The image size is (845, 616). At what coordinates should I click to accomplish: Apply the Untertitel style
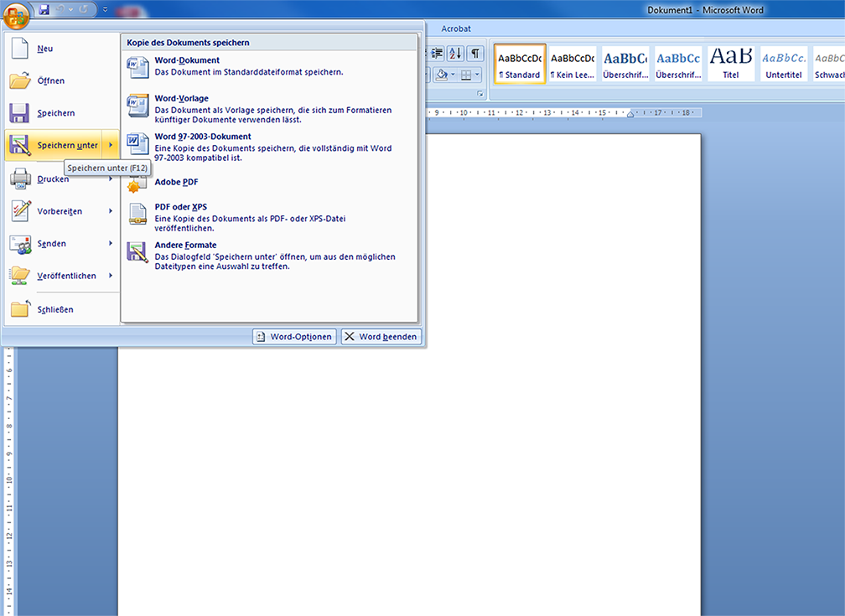click(x=784, y=64)
